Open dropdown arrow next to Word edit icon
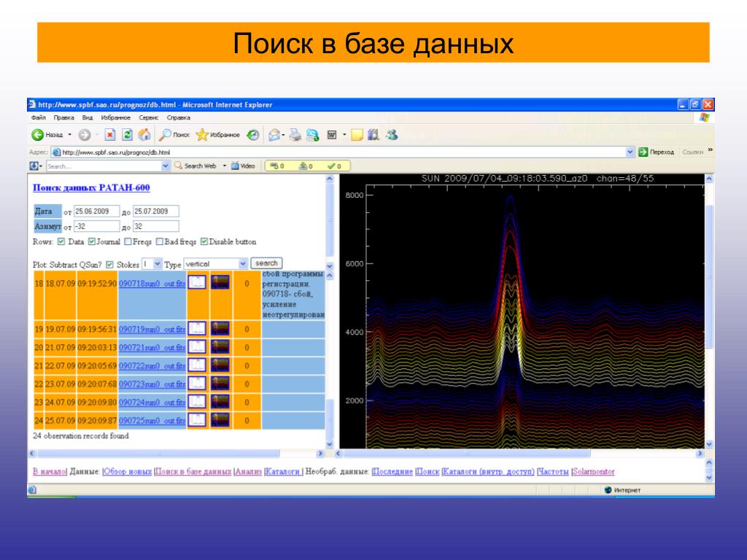747x560 pixels. (344, 135)
